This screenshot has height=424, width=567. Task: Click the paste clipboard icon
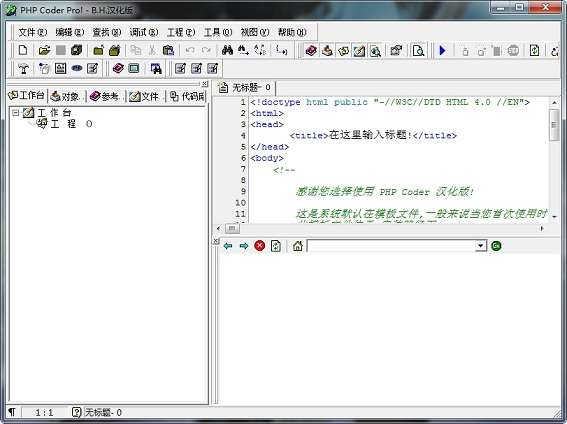coord(168,50)
